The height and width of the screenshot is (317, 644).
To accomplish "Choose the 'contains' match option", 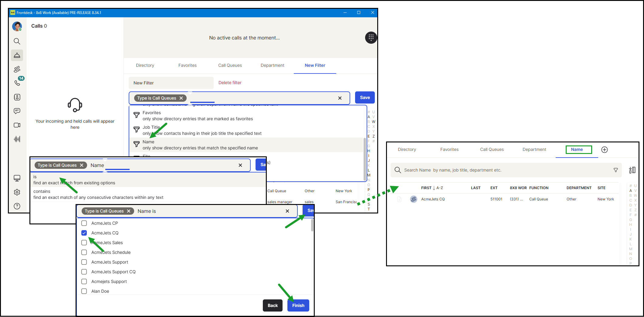I will pos(148,194).
